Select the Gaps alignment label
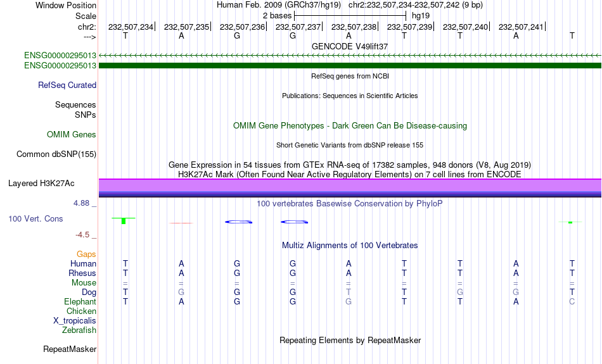The width and height of the screenshot is (602, 364). click(x=86, y=254)
